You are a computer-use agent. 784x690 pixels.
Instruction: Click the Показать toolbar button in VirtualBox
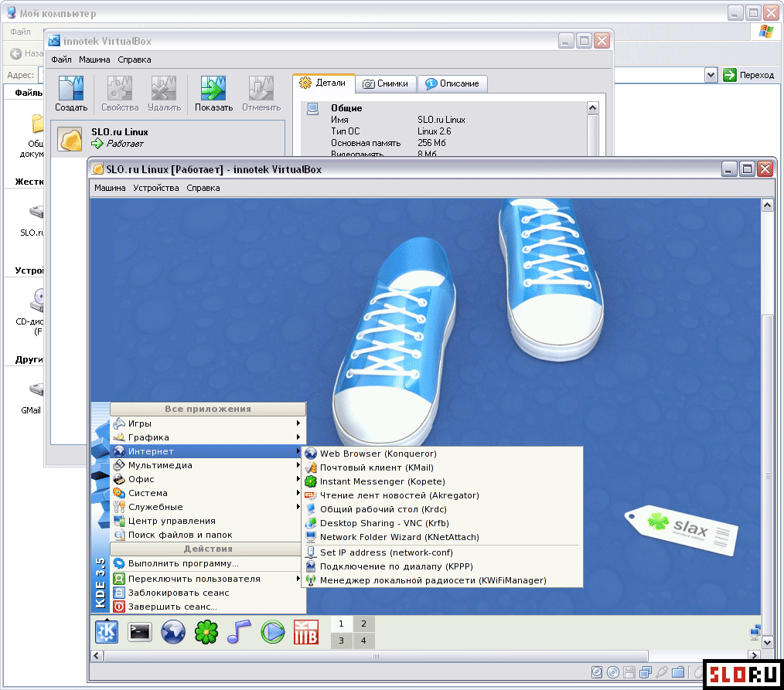213,94
